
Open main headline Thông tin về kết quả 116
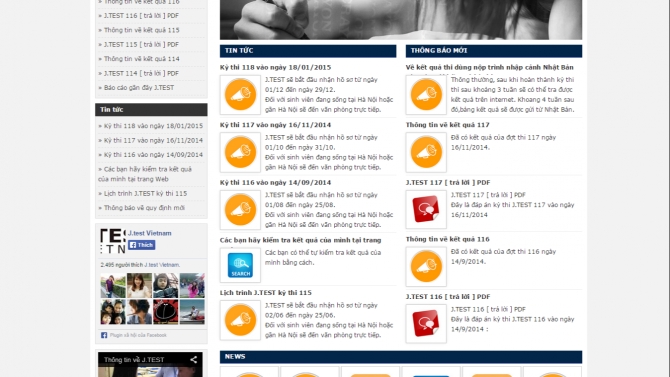tap(448, 239)
